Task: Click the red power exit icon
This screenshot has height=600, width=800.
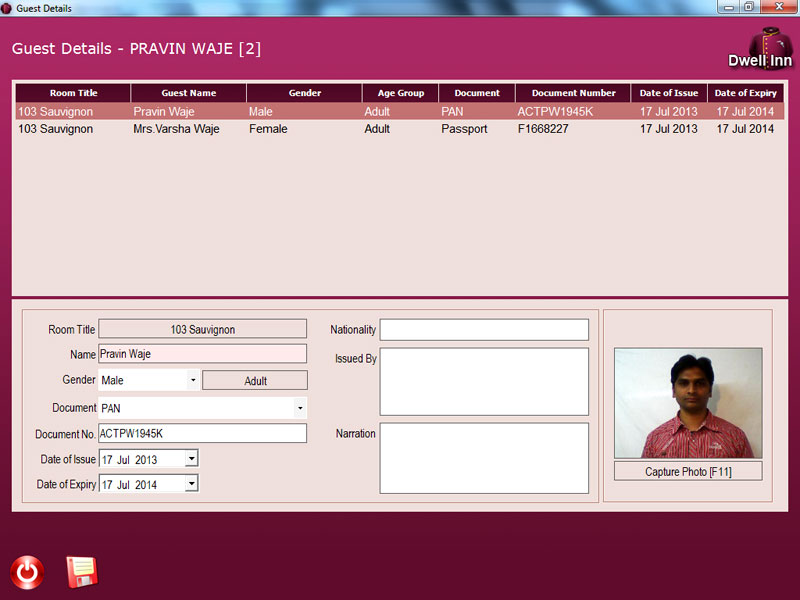Action: (27, 572)
